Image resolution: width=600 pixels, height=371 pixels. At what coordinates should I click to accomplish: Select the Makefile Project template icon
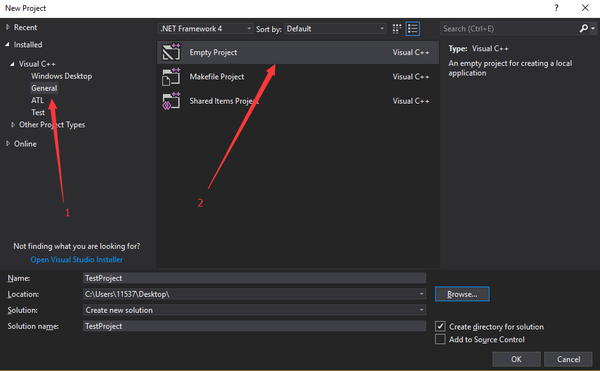(x=171, y=76)
